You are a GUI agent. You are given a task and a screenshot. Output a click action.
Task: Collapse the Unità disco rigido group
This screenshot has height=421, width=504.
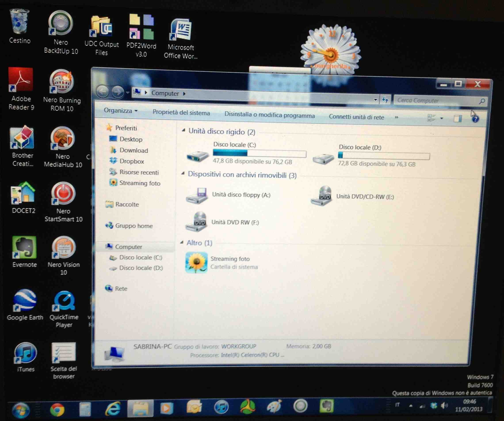coord(184,130)
